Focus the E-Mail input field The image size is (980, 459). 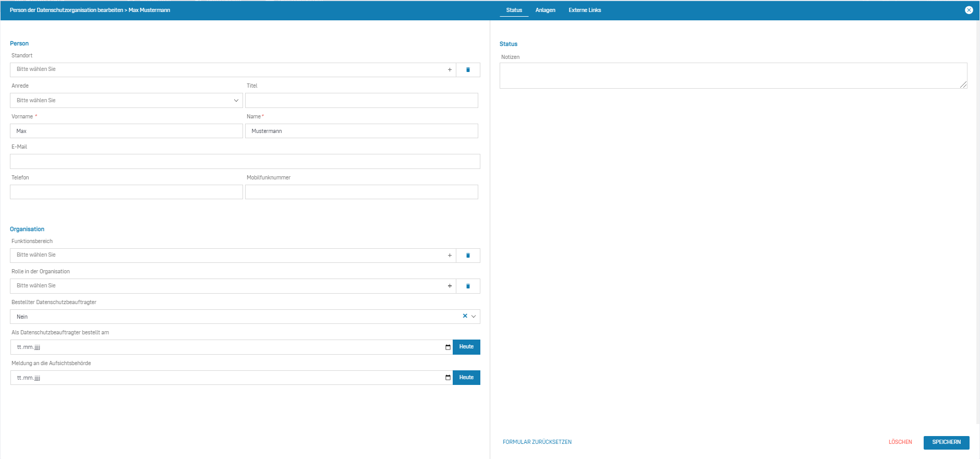pos(245,162)
